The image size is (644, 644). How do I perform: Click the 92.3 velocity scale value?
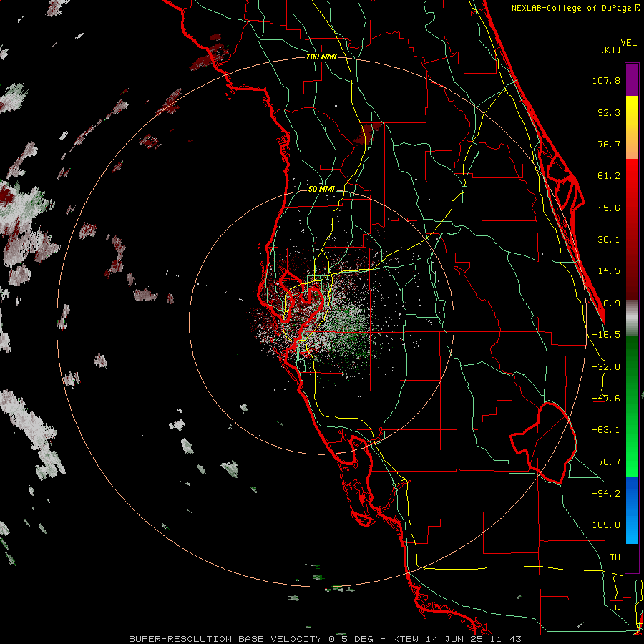coord(609,112)
